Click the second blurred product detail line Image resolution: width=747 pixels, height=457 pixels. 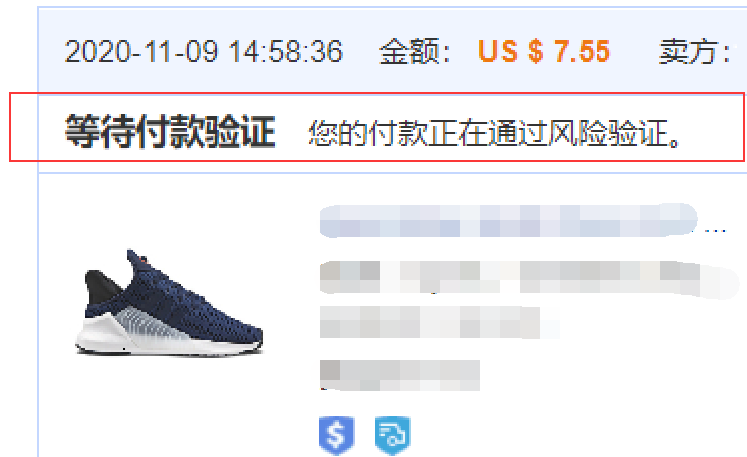point(529,278)
